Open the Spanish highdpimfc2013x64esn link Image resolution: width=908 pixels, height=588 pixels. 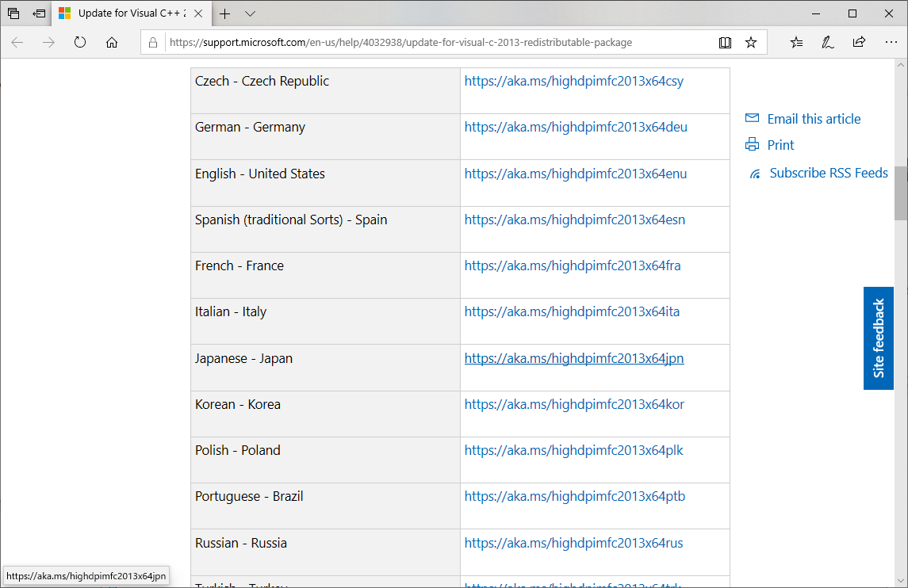click(574, 220)
